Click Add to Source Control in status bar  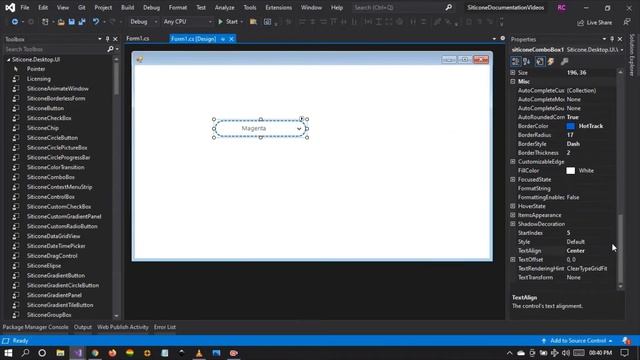click(x=577, y=340)
